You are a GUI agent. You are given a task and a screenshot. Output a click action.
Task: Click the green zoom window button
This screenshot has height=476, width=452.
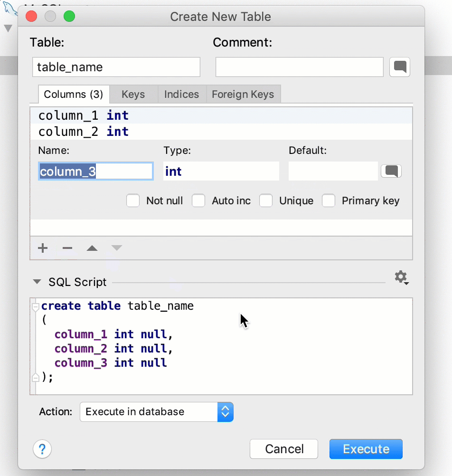(x=69, y=16)
